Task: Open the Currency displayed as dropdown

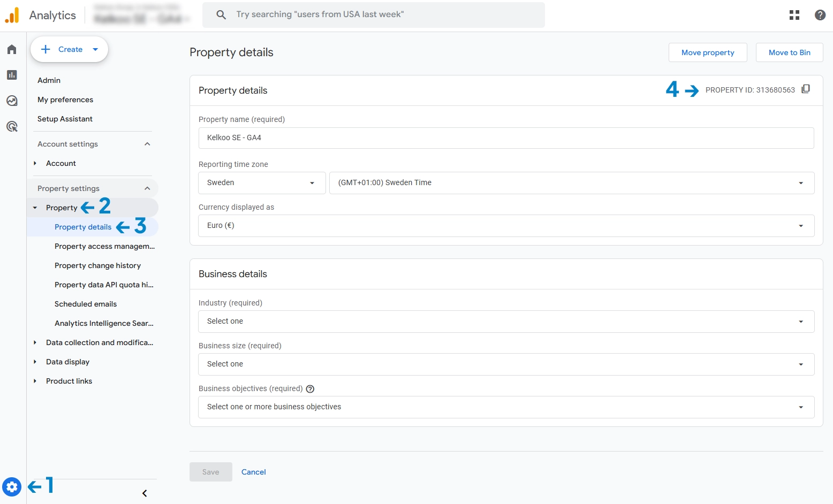Action: point(506,226)
